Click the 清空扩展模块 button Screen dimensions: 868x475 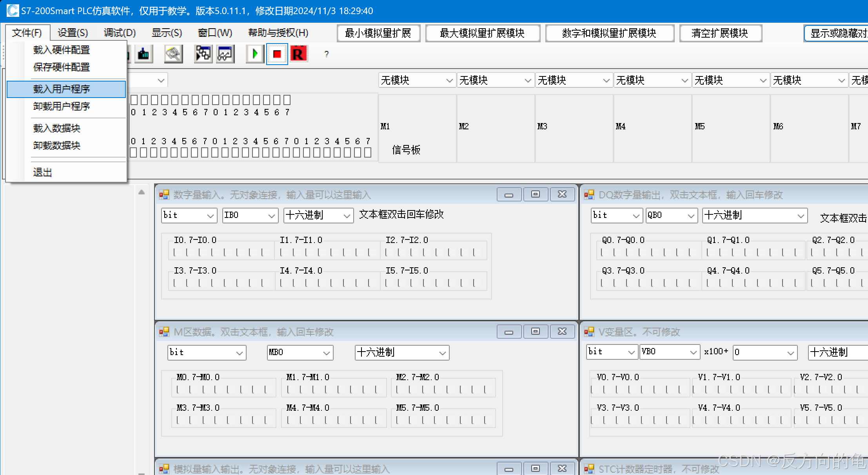click(x=720, y=33)
